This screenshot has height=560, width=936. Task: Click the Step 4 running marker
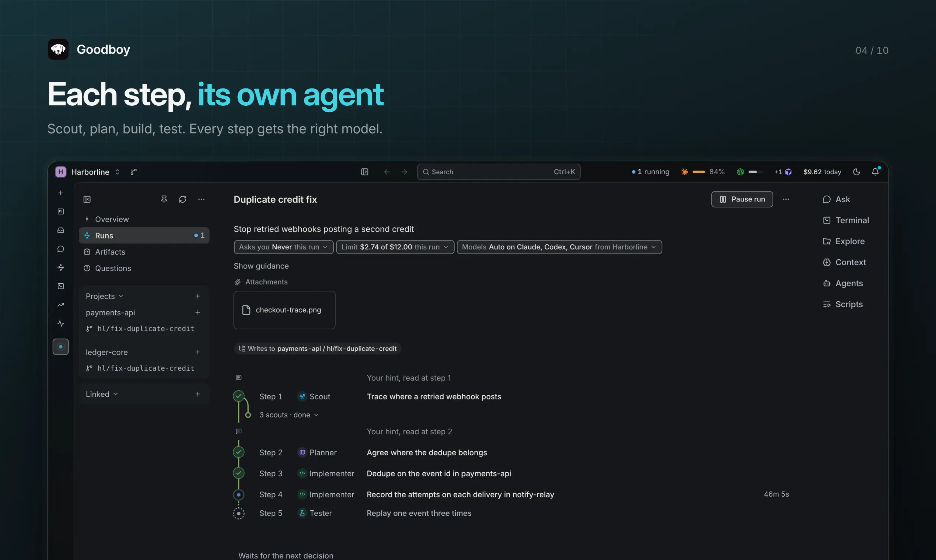tap(238, 495)
